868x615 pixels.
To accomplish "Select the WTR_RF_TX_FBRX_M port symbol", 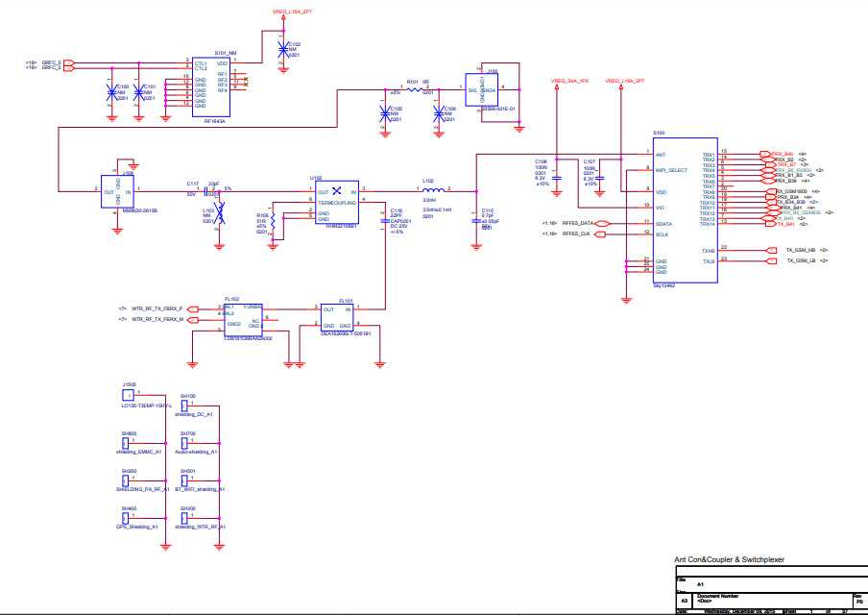I will coord(193,320).
